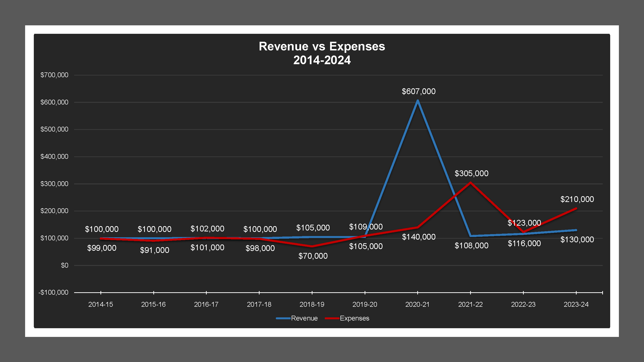
Task: Select the $130,000 data label
Action: [x=577, y=240]
